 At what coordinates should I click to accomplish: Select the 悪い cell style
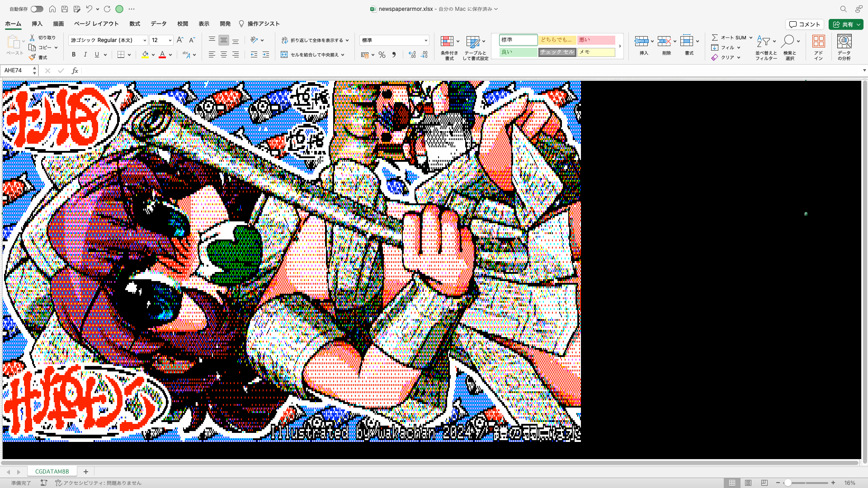pyautogui.click(x=596, y=40)
